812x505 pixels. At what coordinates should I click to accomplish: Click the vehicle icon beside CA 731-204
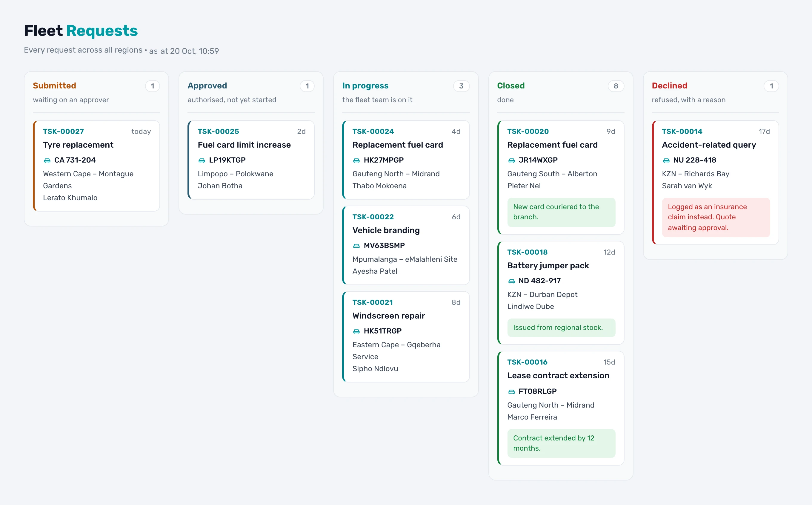pyautogui.click(x=47, y=160)
